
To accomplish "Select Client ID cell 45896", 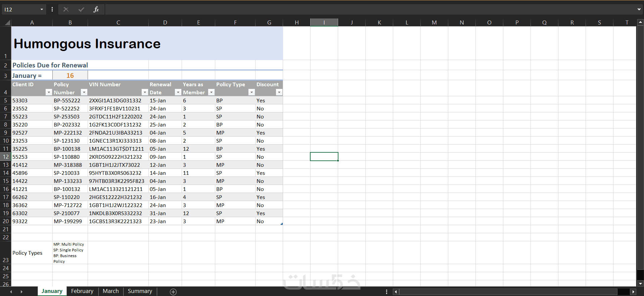I will [x=32, y=173].
